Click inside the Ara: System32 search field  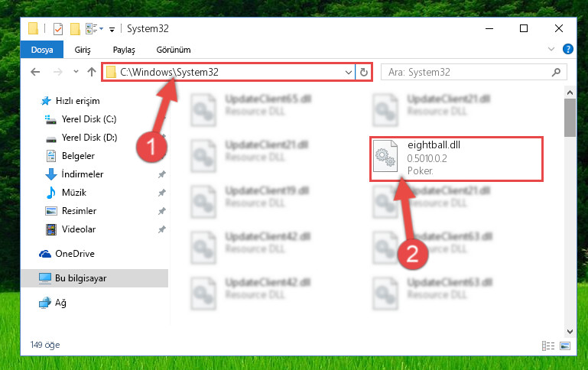tap(466, 72)
